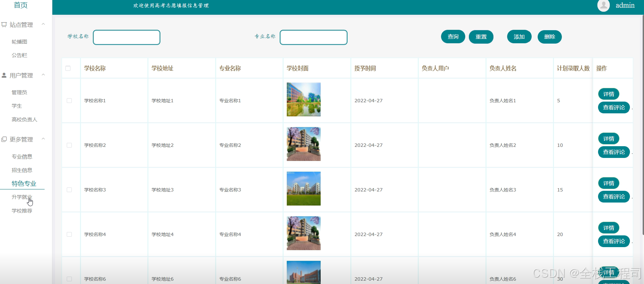644x284 pixels.
Task: Open the 高校负责人 menu item
Action: 24,120
